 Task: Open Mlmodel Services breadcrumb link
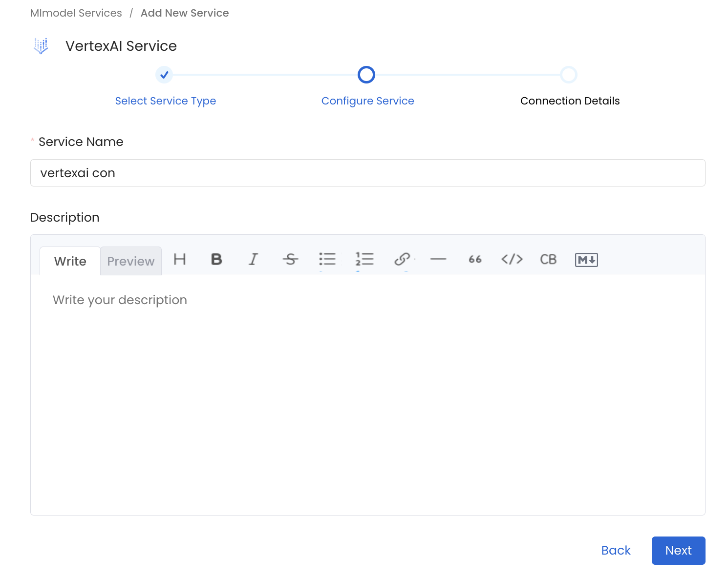76,13
